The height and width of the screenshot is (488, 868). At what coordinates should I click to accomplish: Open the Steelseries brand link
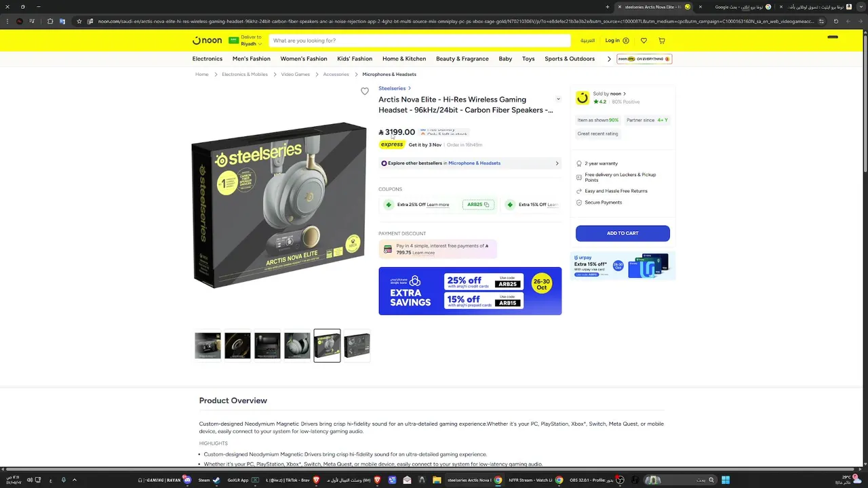(392, 88)
